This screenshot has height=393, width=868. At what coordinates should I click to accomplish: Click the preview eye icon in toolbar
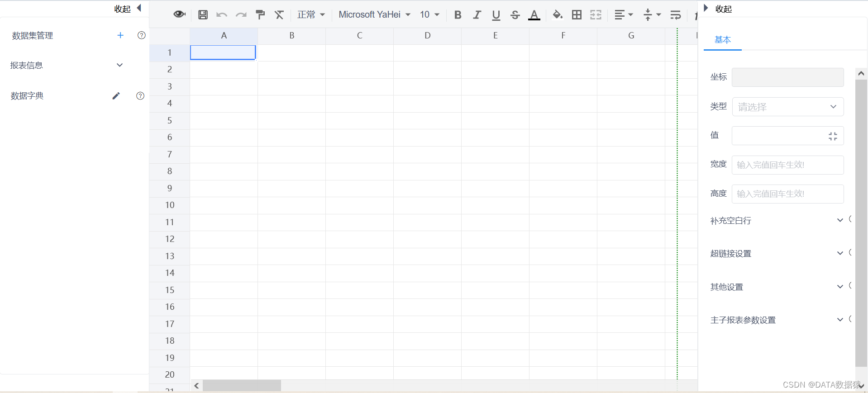point(179,14)
